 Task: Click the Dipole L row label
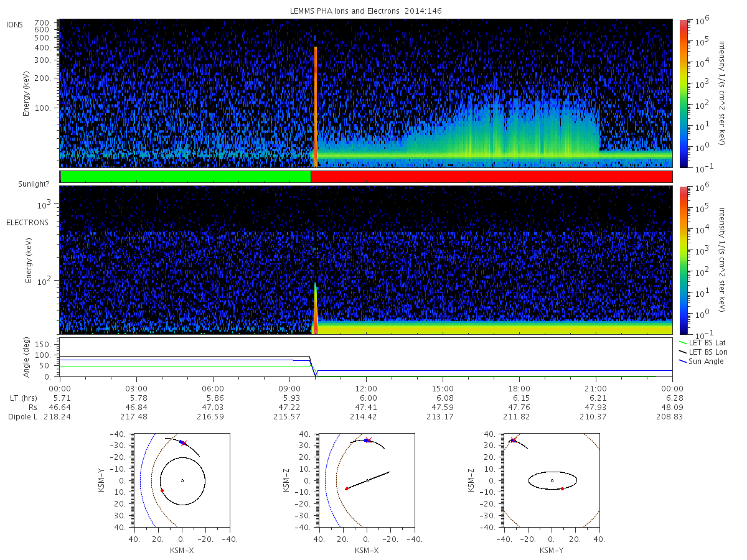22,416
